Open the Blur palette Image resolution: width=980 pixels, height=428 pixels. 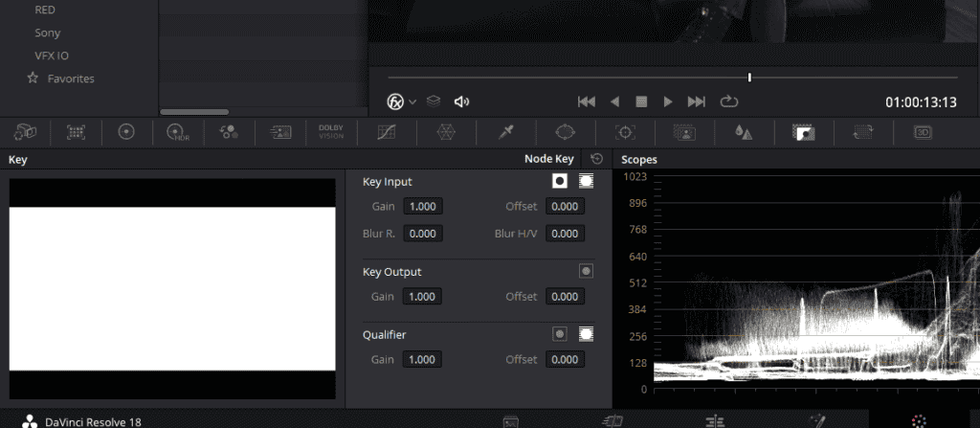point(743,132)
